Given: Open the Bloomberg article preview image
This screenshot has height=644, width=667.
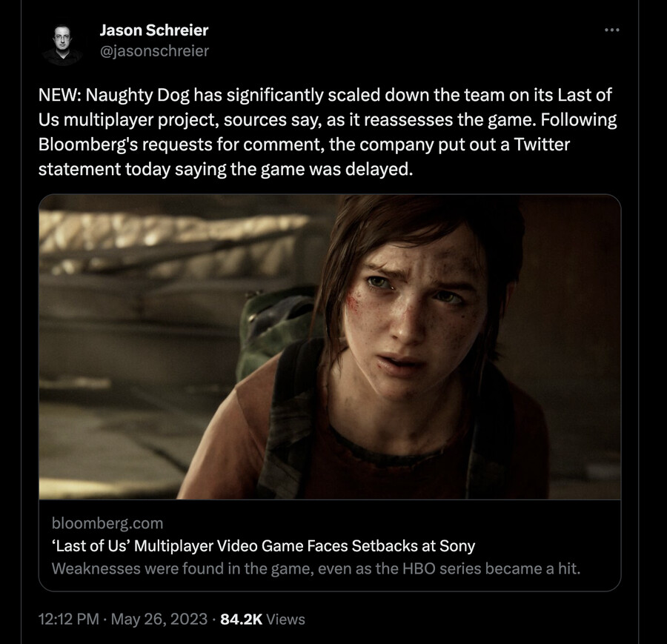Looking at the screenshot, I should click(x=330, y=347).
